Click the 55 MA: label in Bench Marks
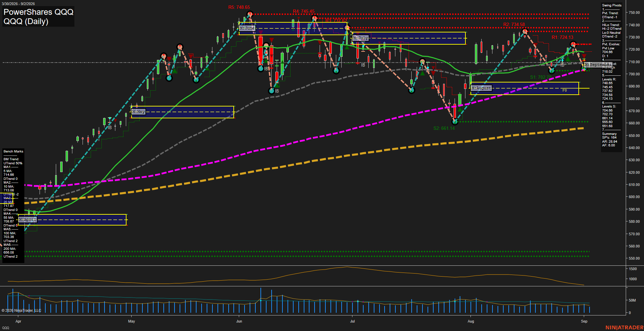Image resolution: width=644 pixels, height=331 pixels. [x=9, y=218]
